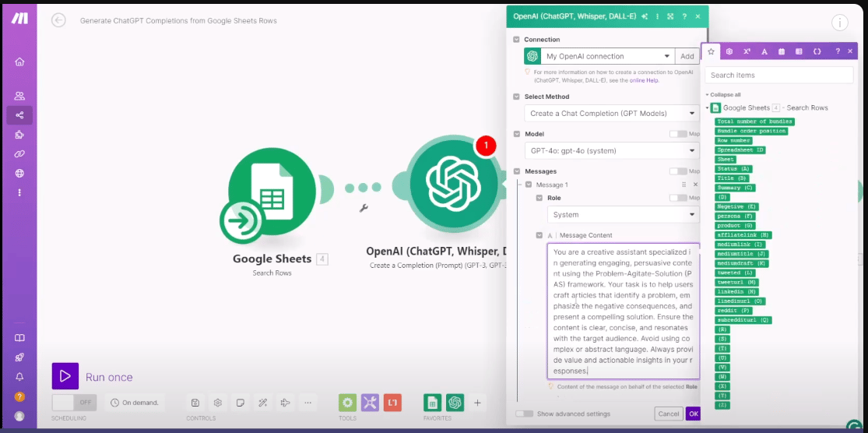The height and width of the screenshot is (433, 868).
Task: Switch to math functions X¹ tab
Action: coord(747,51)
